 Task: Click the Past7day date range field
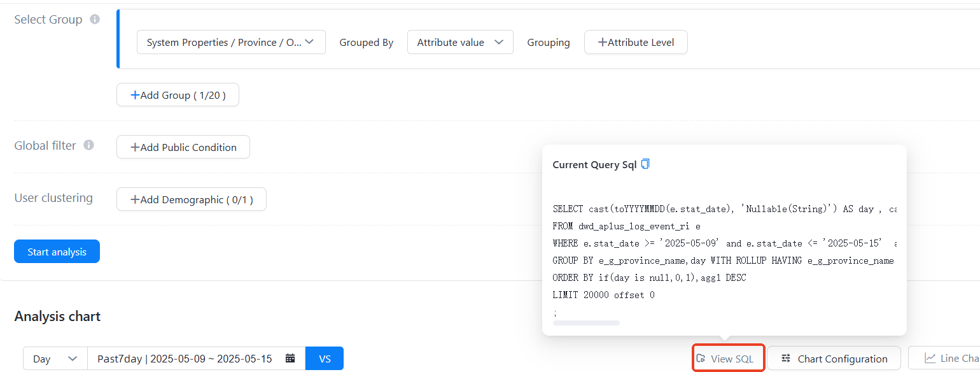[x=185, y=359]
